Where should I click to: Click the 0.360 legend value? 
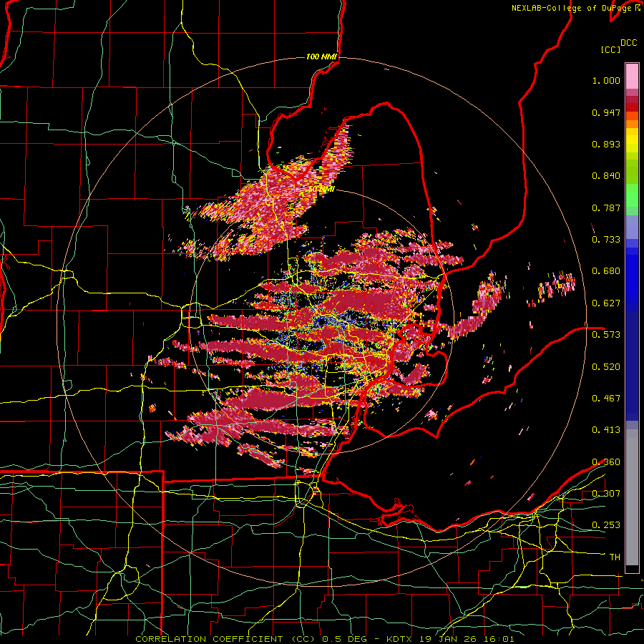click(606, 462)
